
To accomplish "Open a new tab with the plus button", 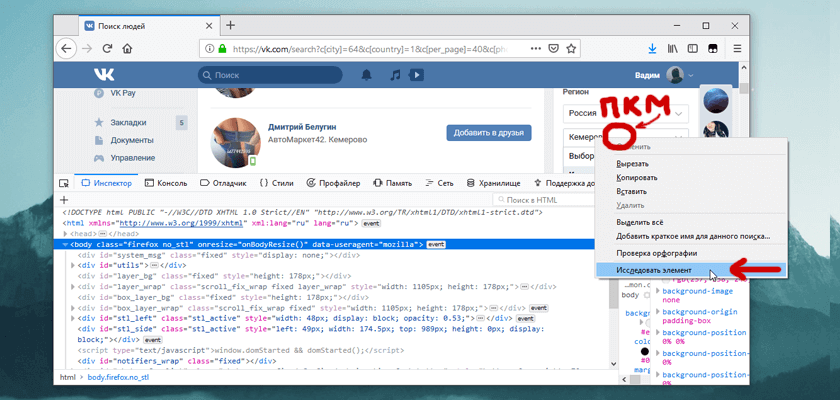I will [x=230, y=25].
